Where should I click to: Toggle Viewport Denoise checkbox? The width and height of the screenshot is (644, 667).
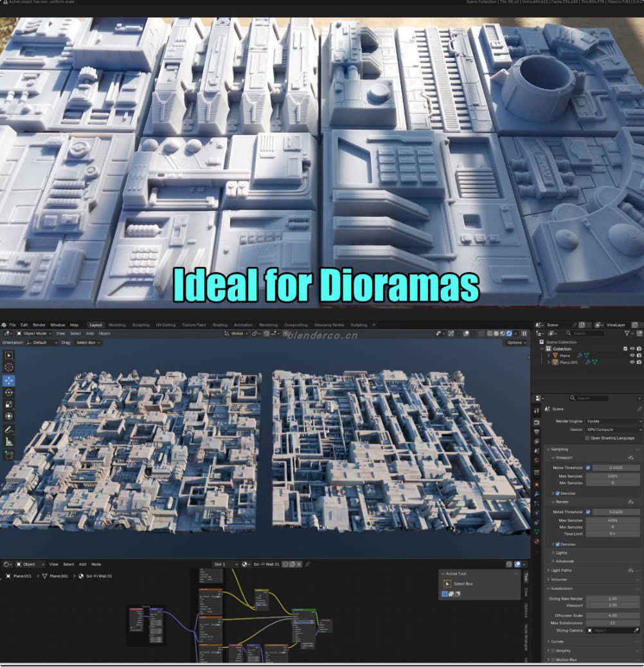[558, 493]
